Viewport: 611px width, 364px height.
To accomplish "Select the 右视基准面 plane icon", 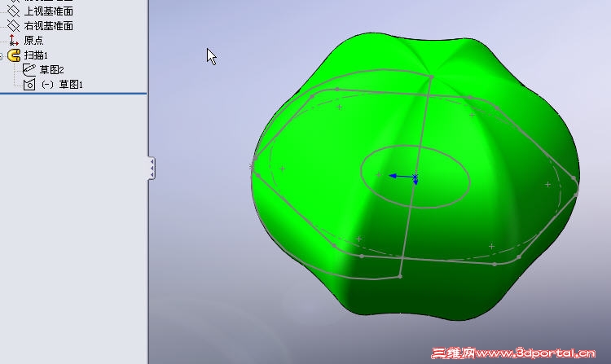I will 13,26.
